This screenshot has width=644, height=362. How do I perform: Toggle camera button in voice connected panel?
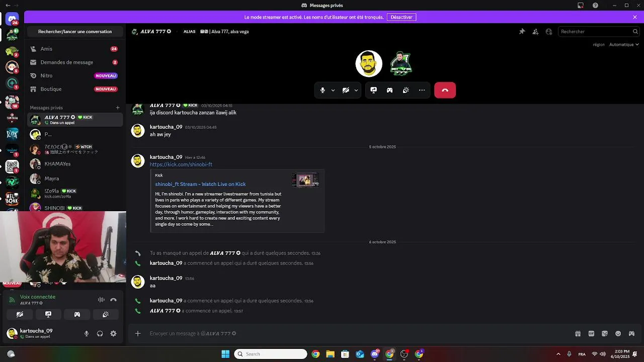click(x=20, y=314)
